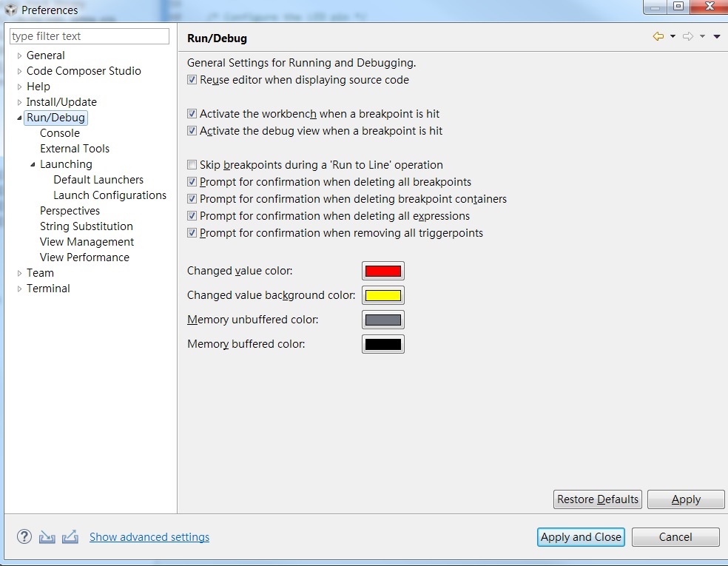Viewport: 728px width, 566px height.
Task: Expand the Code Composer Studio node
Action: pos(19,71)
